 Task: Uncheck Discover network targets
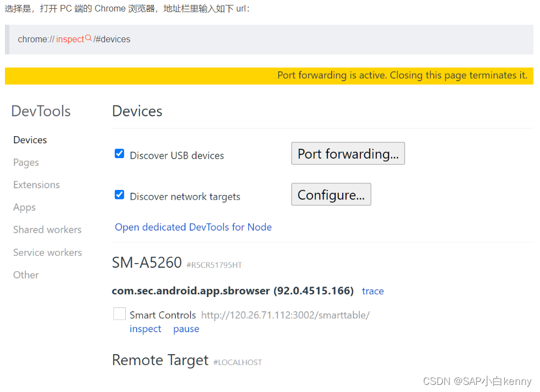119,194
